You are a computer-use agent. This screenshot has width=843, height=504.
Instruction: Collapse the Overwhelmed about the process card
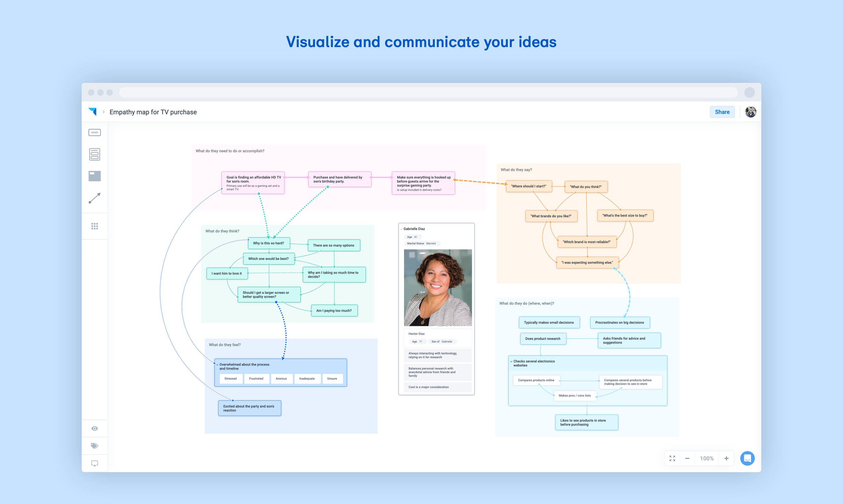[217, 365]
